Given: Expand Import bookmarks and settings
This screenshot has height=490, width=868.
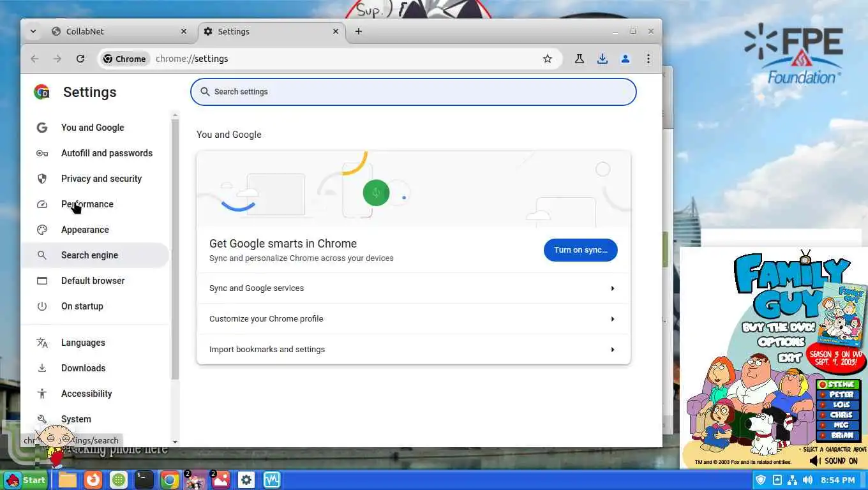Looking at the screenshot, I should pyautogui.click(x=414, y=350).
